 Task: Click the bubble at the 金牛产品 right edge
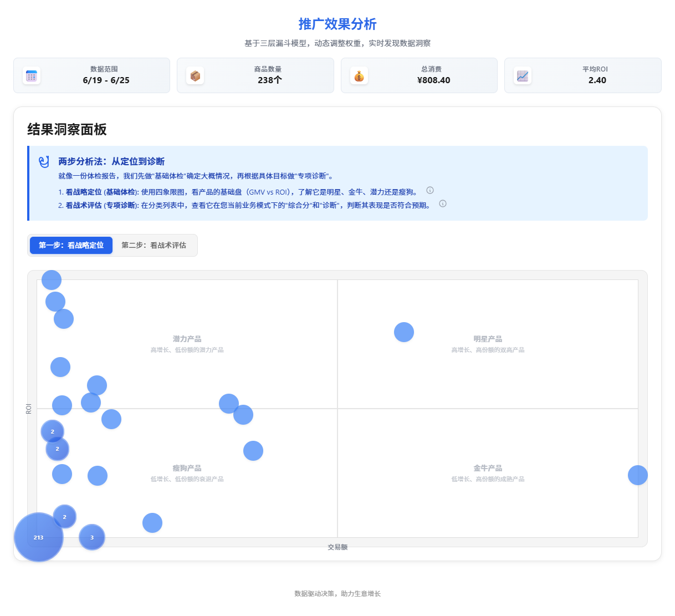(637, 475)
